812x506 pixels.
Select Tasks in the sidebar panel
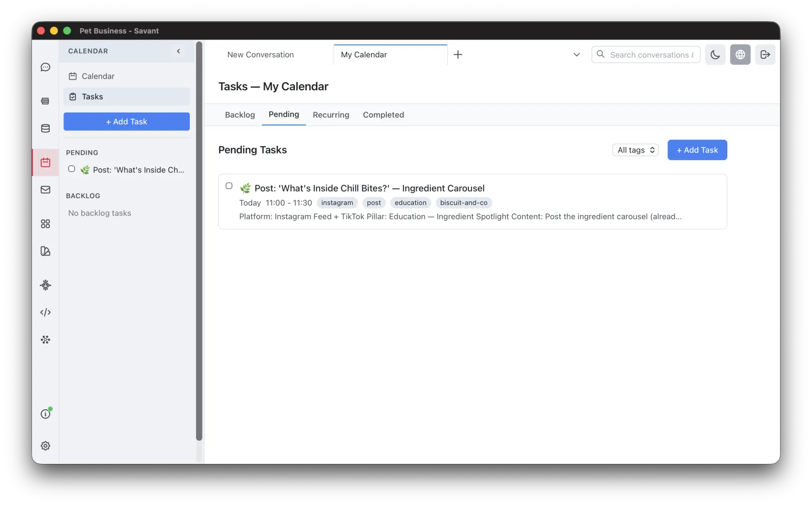point(126,97)
